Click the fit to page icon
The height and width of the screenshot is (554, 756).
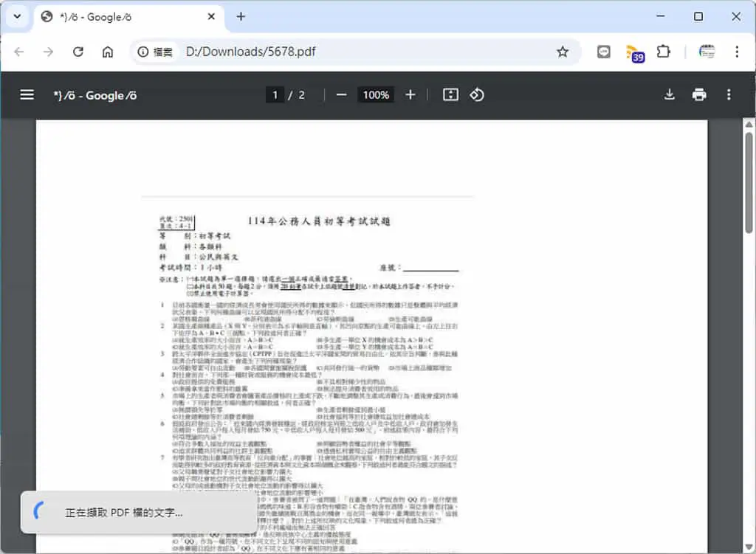click(x=450, y=95)
